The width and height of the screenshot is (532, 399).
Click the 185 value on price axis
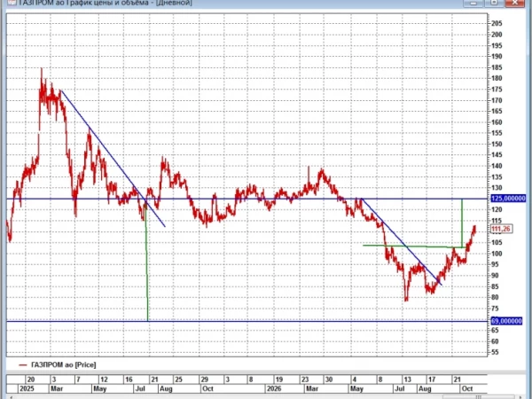(x=497, y=67)
